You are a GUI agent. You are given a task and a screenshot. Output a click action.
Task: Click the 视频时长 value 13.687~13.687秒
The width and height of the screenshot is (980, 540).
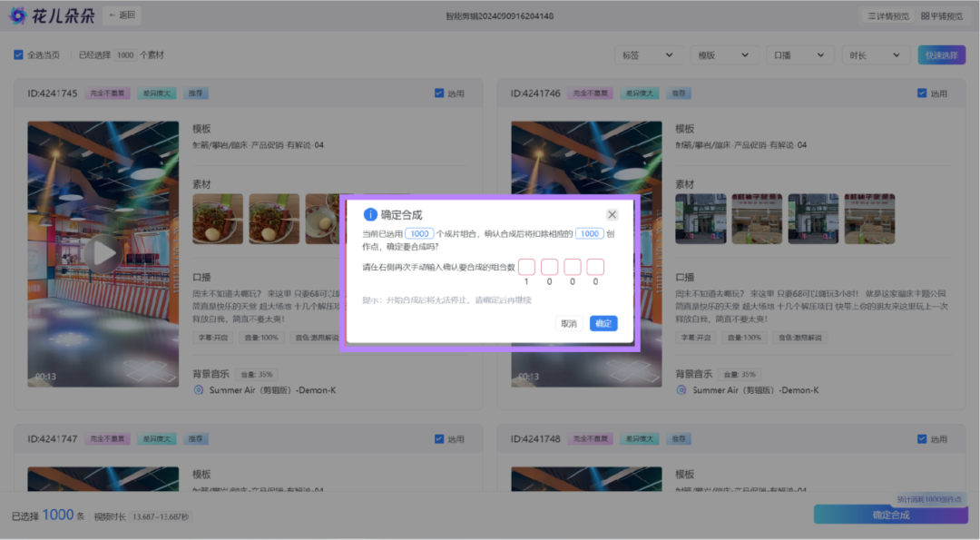pos(160,517)
